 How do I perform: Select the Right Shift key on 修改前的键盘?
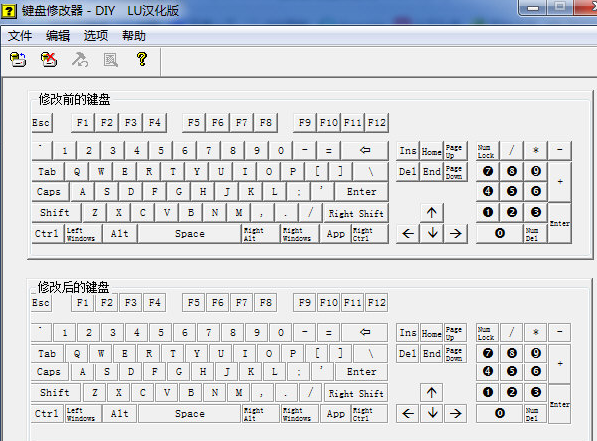(356, 213)
